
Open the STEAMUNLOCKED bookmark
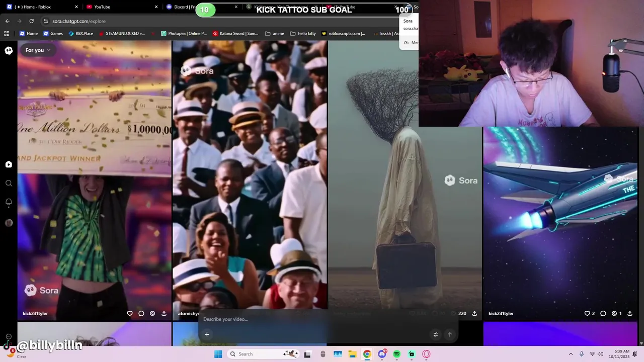[122, 34]
